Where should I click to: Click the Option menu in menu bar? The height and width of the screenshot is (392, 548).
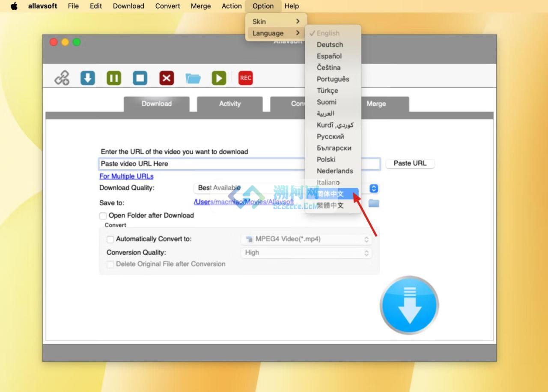pos(263,6)
